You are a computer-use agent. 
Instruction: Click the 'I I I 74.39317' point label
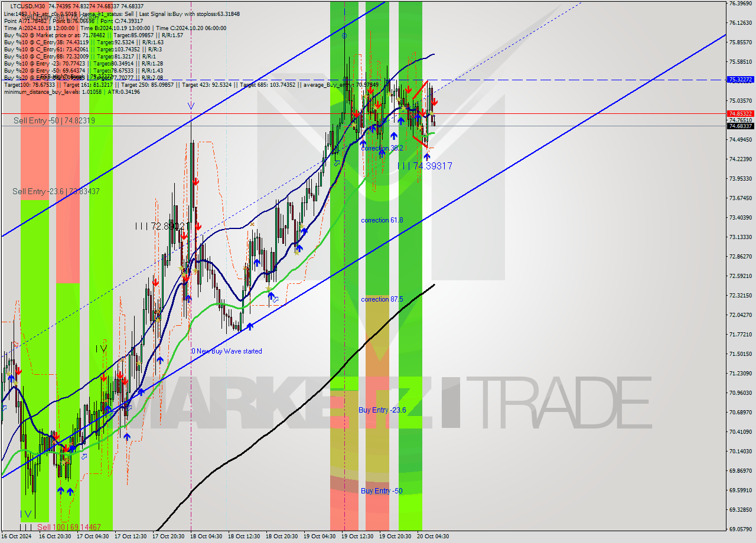tap(425, 166)
